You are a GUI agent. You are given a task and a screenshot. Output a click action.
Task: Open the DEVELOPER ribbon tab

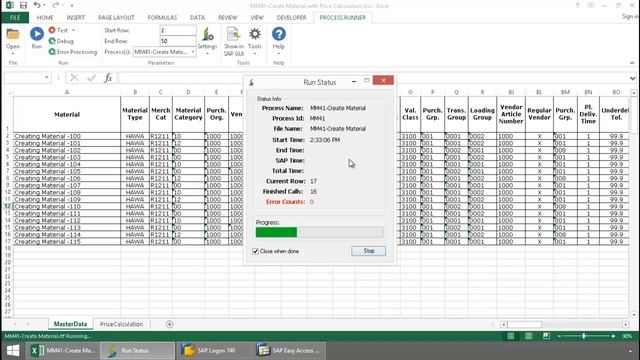291,18
